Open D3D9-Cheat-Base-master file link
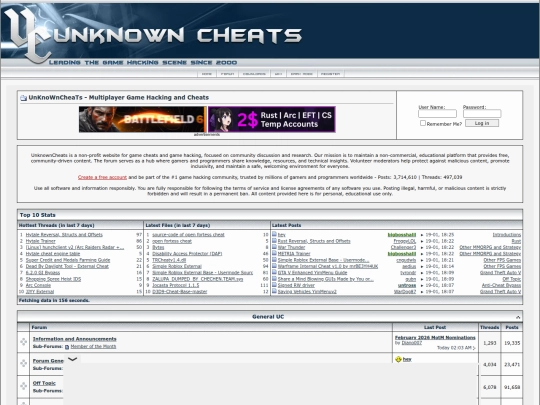 coord(180,291)
